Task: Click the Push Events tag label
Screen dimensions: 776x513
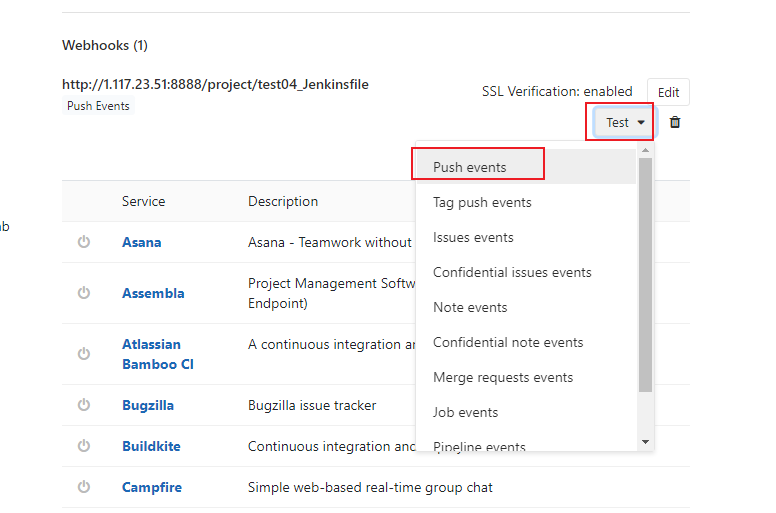Action: (98, 106)
